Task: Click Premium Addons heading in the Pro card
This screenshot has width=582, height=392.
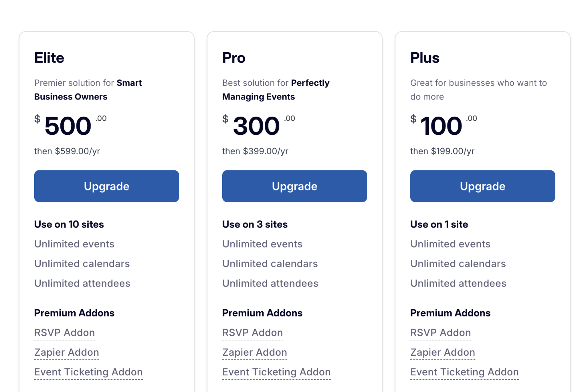Action: (262, 313)
